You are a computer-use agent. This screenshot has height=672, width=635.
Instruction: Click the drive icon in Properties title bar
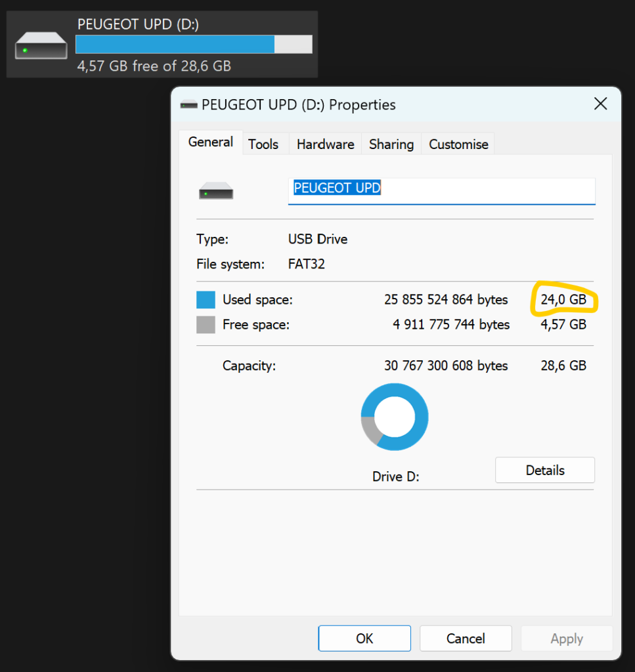(188, 104)
